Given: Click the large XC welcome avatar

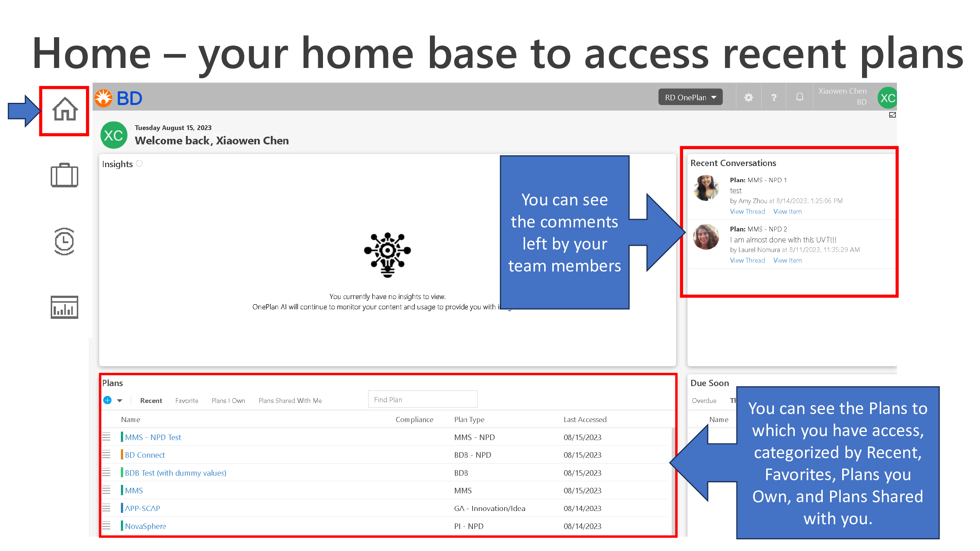Looking at the screenshot, I should [x=114, y=135].
